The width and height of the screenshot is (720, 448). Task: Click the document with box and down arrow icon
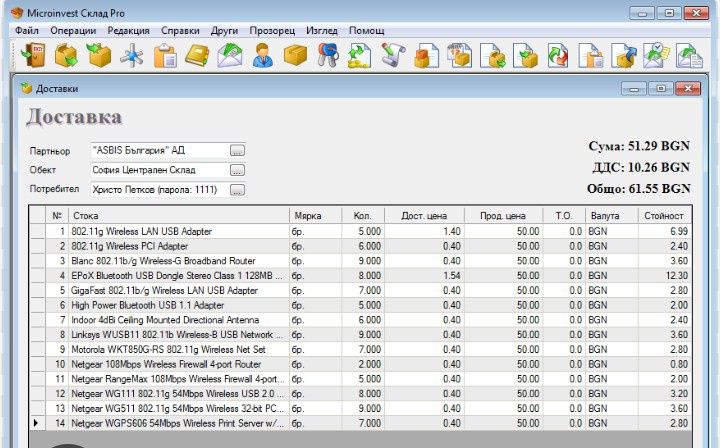tap(492, 56)
